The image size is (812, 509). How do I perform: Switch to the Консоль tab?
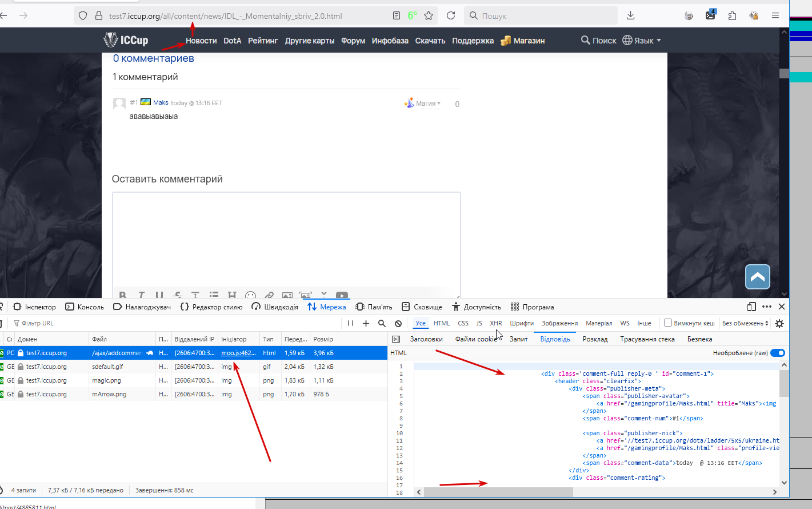(85, 307)
